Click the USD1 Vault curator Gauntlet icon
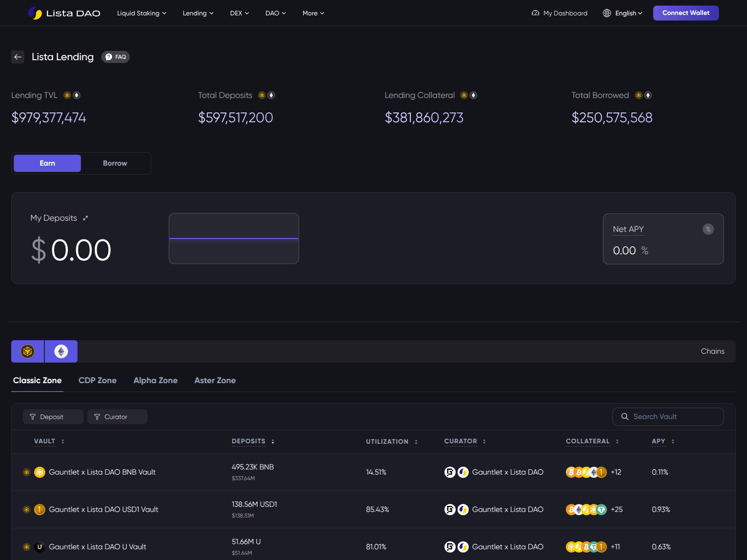The width and height of the screenshot is (747, 560). click(x=450, y=510)
